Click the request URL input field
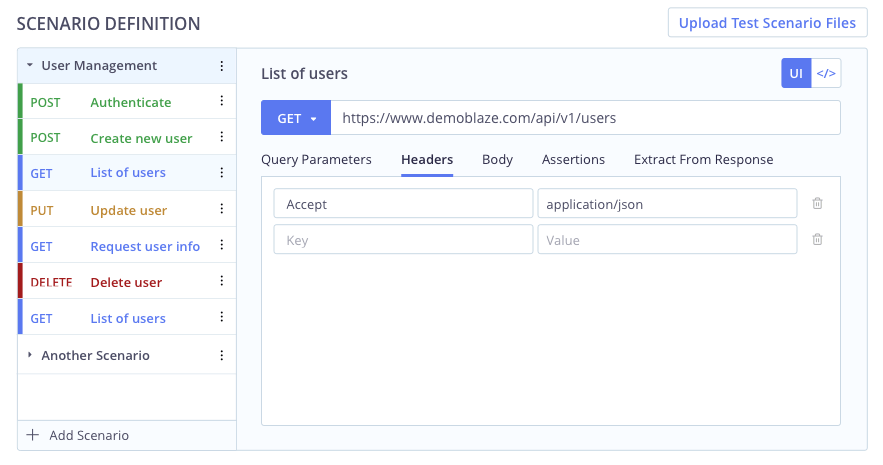883x465 pixels. coord(585,118)
